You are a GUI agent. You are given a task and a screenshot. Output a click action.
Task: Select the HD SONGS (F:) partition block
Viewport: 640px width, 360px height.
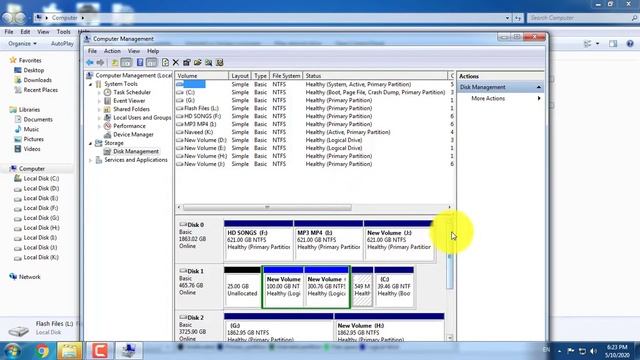pos(258,240)
